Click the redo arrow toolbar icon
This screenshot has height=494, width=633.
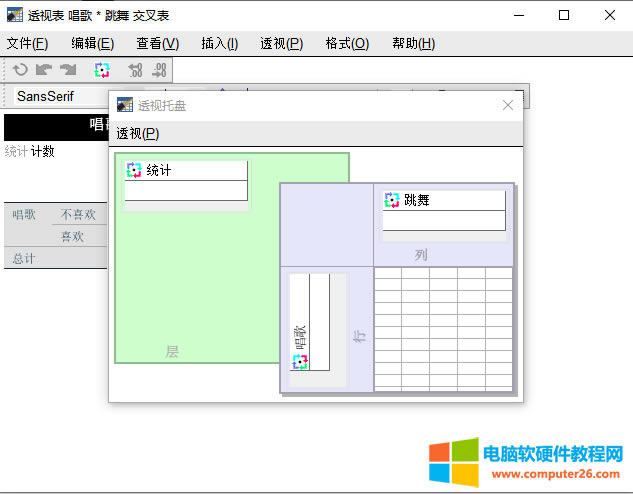tap(68, 70)
